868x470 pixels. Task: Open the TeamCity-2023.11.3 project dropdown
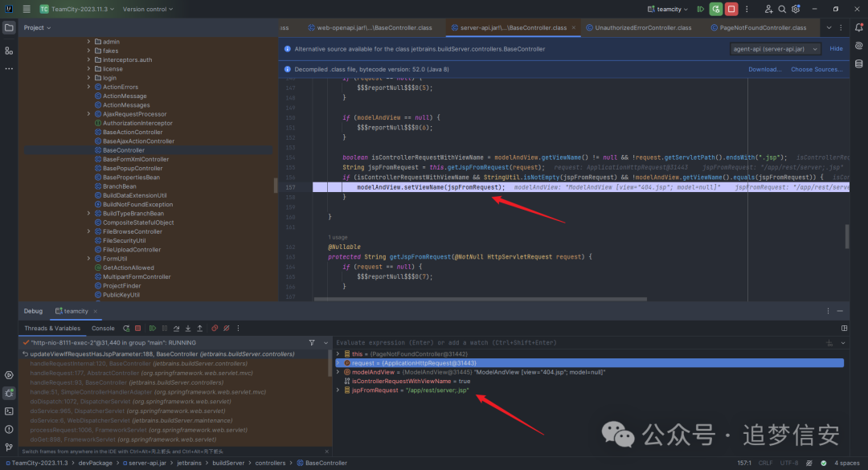77,9
